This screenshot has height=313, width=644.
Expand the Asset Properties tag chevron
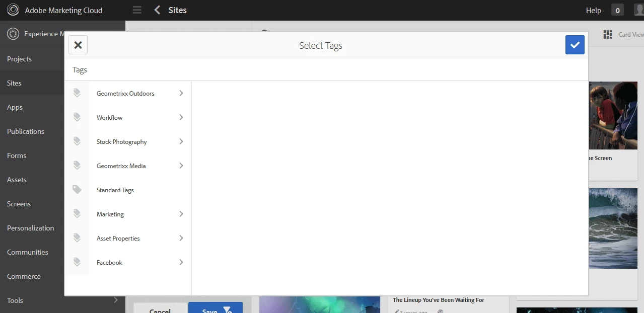(x=181, y=238)
